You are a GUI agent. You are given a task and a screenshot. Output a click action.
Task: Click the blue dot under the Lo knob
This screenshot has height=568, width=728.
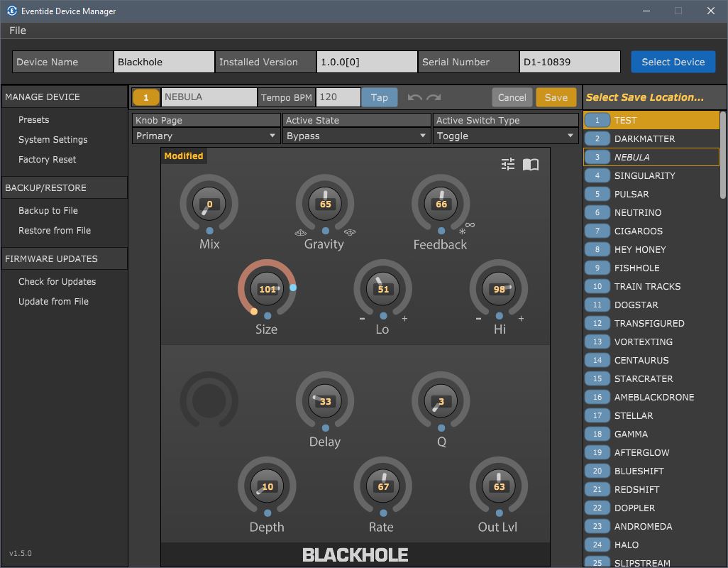pos(383,316)
